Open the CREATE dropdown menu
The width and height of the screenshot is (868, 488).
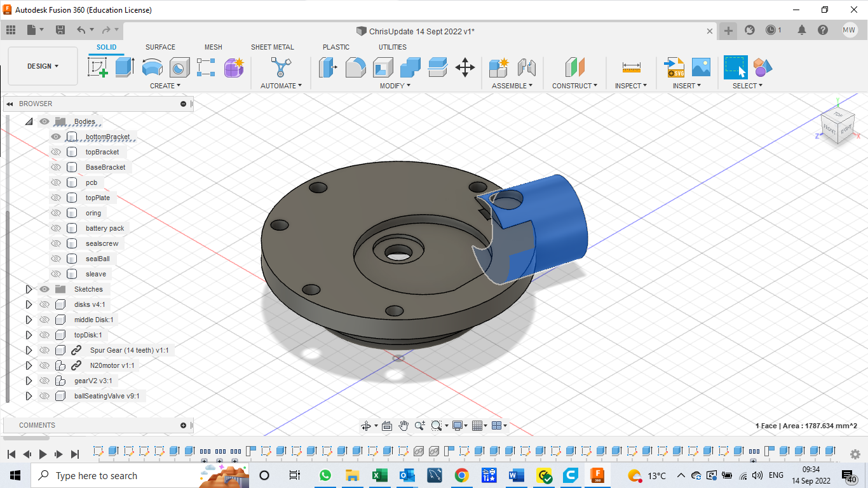(165, 85)
